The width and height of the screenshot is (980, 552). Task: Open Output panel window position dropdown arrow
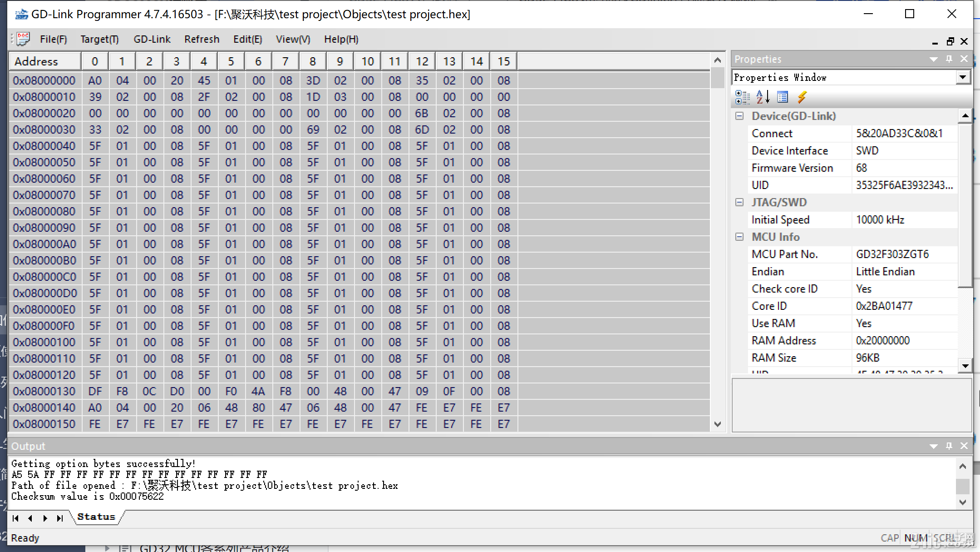click(933, 446)
